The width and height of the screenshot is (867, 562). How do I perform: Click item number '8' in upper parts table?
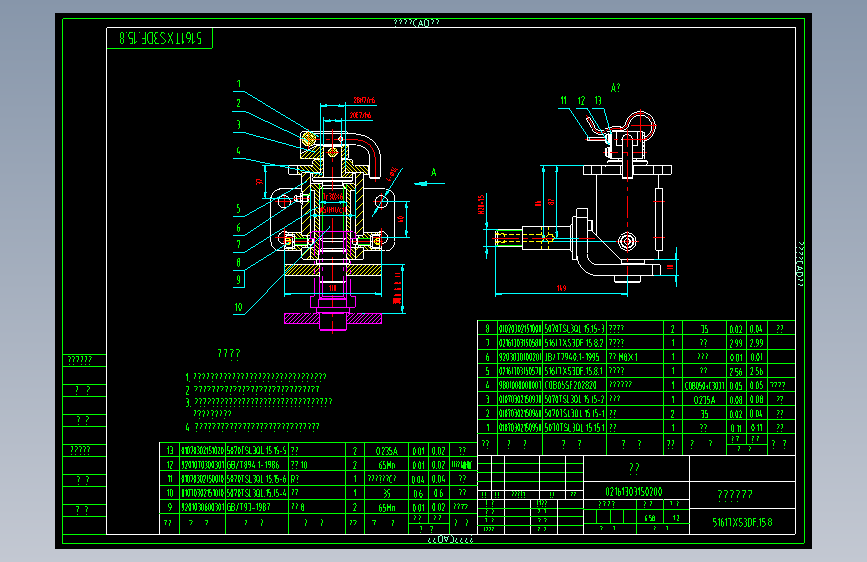coord(487,329)
